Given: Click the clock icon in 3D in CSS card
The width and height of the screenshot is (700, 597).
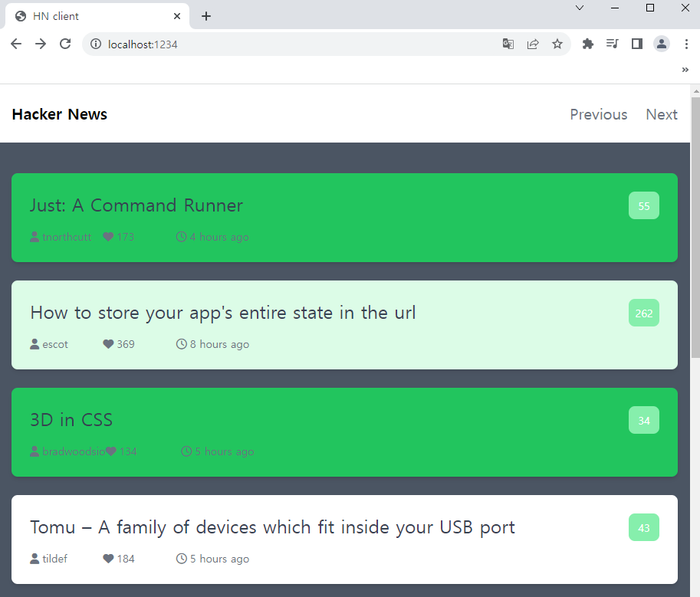Looking at the screenshot, I should coord(186,451).
